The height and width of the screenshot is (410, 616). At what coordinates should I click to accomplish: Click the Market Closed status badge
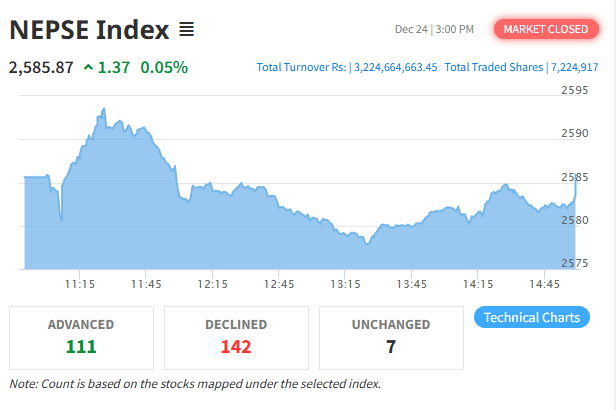545,29
